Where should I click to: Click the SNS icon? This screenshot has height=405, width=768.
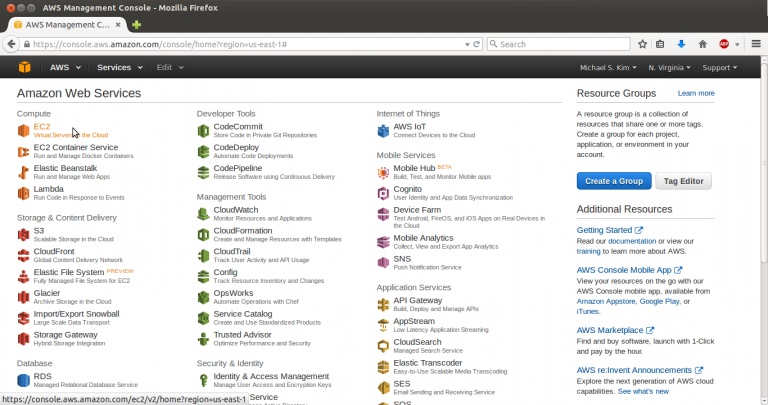(x=383, y=263)
